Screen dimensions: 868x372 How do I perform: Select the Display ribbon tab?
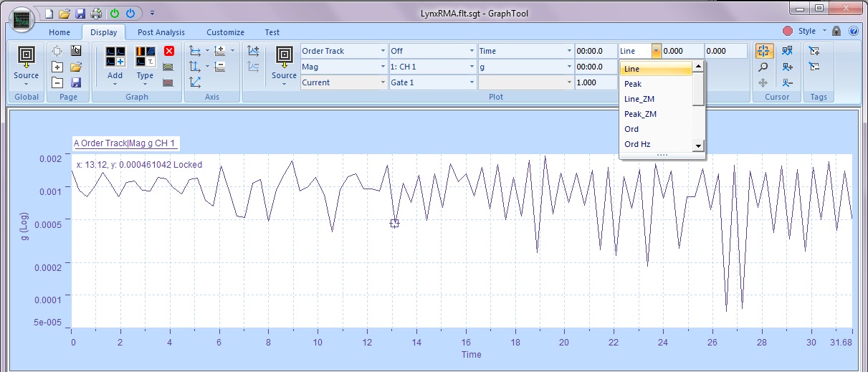click(104, 32)
